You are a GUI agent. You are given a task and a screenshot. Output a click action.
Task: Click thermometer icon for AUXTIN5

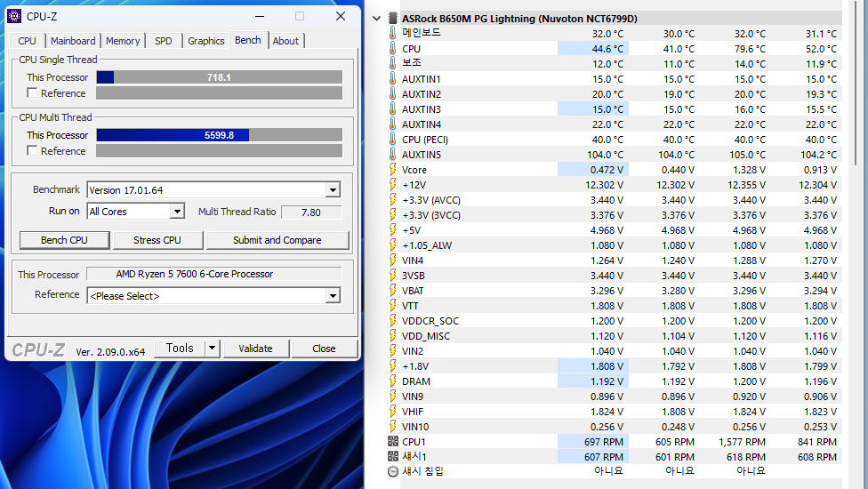pos(392,155)
